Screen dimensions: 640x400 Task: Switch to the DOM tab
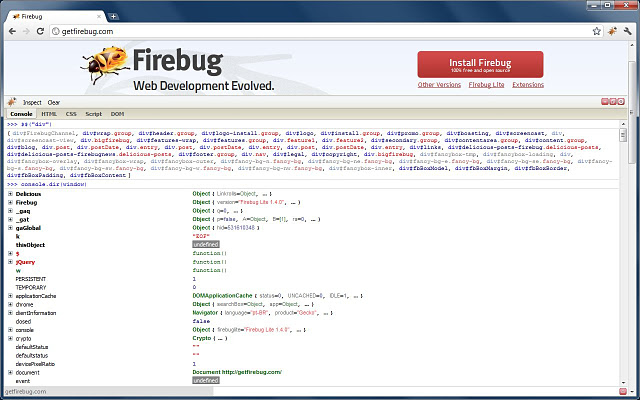(x=117, y=114)
